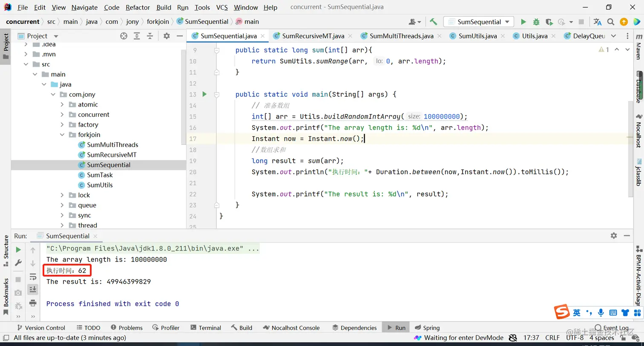Viewport: 644px width, 346px height.
Task: Open the Terminal tool window
Action: (206, 328)
